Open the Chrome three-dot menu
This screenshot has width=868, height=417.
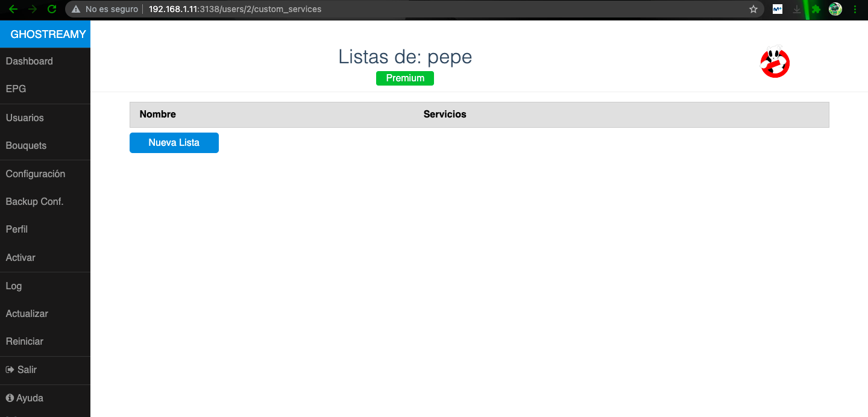[855, 10]
